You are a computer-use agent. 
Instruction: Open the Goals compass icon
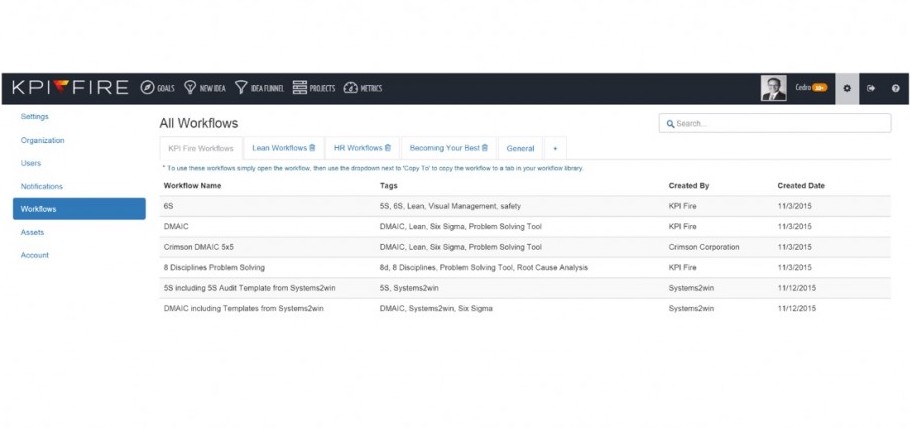coord(147,88)
